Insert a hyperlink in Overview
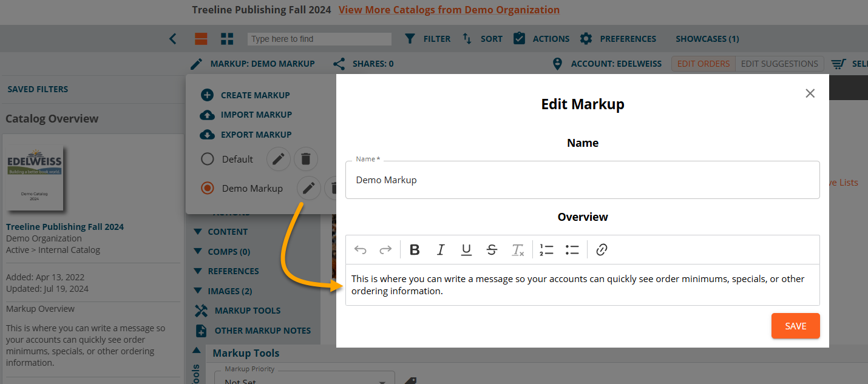Screen dimensions: 868x384 [x=602, y=250]
